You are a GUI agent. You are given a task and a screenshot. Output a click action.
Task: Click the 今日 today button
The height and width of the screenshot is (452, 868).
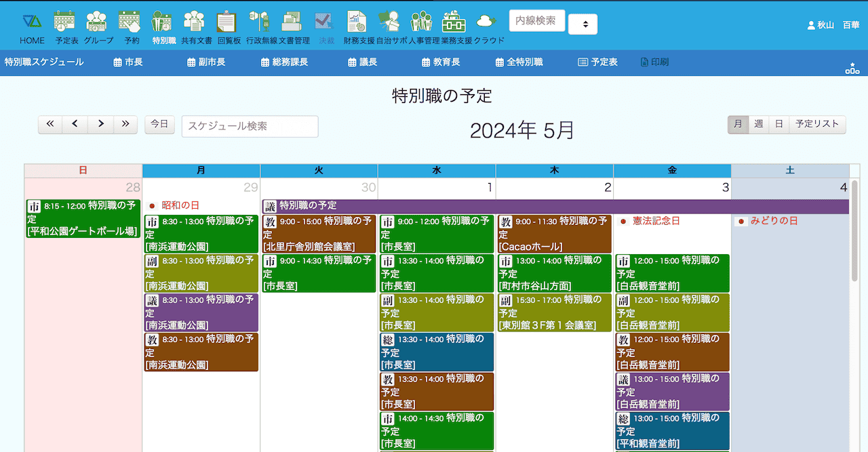tap(159, 124)
